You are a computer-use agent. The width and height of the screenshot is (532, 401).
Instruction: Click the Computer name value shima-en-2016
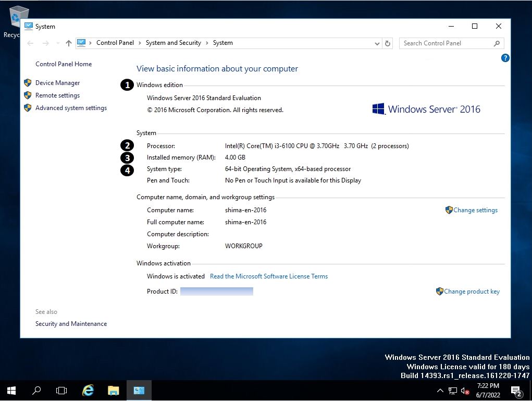point(245,210)
